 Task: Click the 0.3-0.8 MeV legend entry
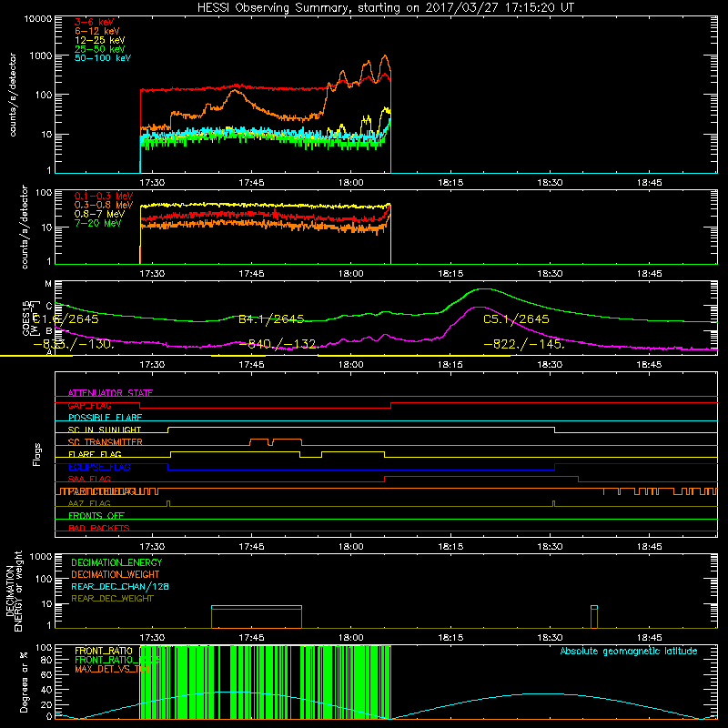[x=104, y=205]
